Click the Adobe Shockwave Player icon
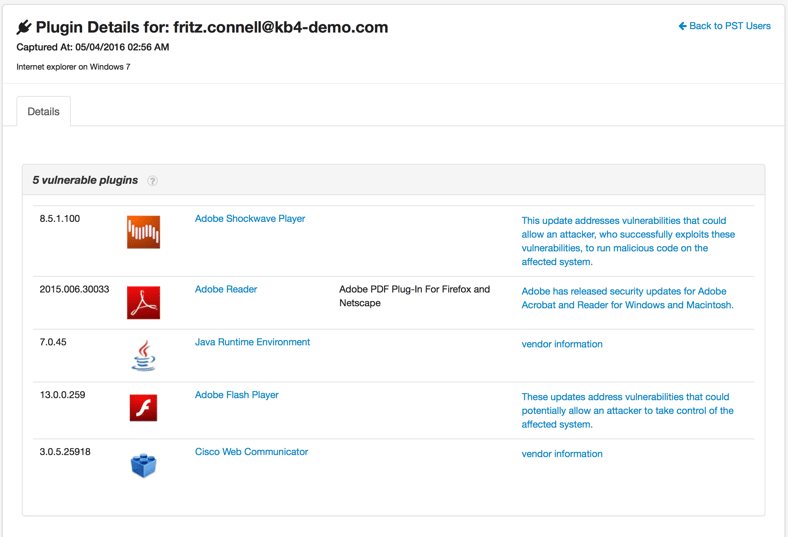 click(x=143, y=232)
